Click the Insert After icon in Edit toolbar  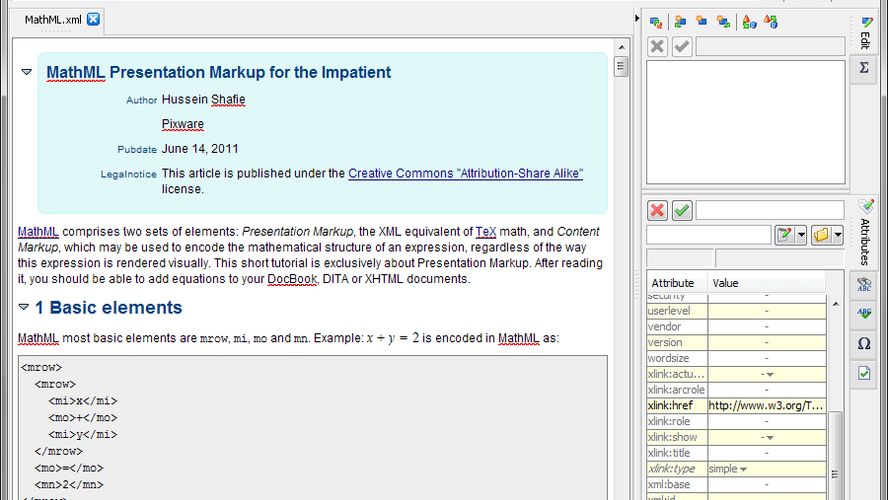(723, 22)
